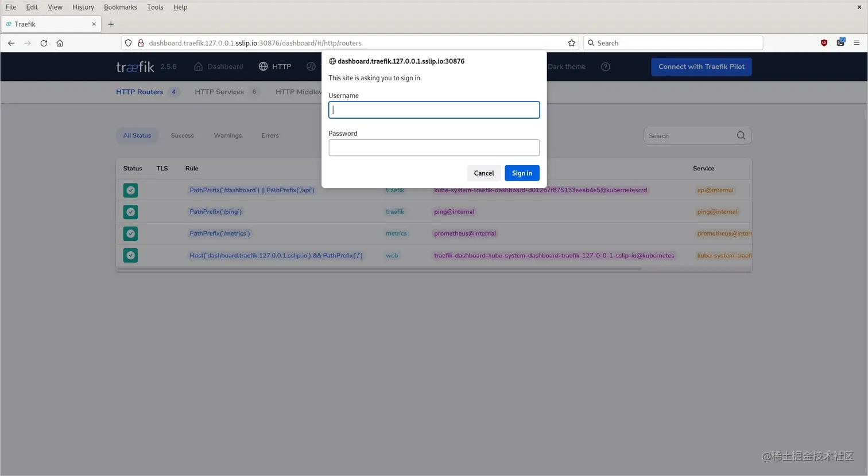The width and height of the screenshot is (868, 476).
Task: Open the History menu
Action: [x=83, y=7]
